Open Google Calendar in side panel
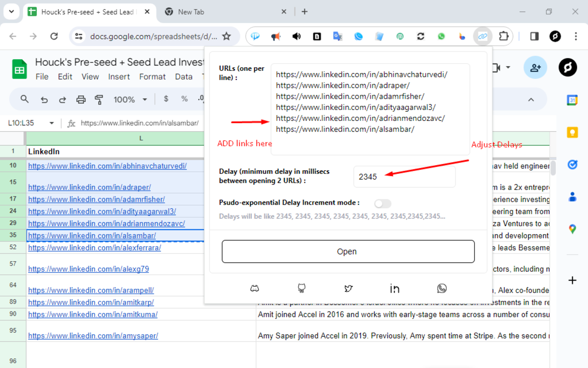Image resolution: width=588 pixels, height=368 pixels. [572, 100]
